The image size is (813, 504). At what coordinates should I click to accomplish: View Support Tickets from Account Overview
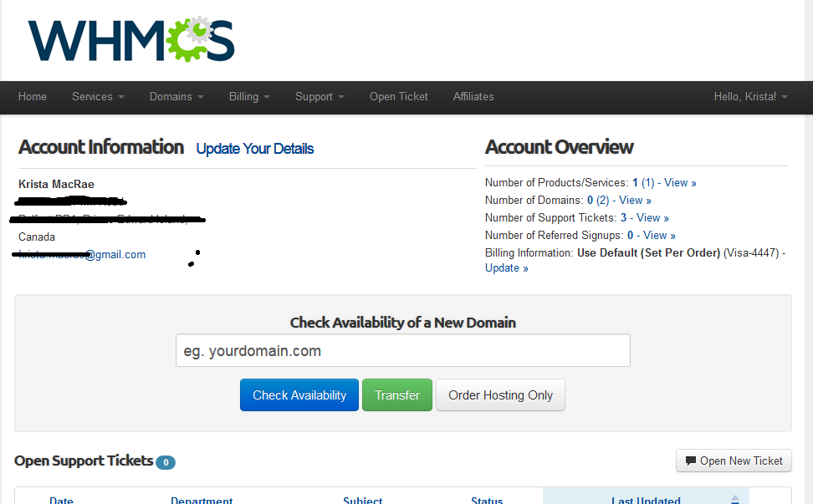(652, 218)
